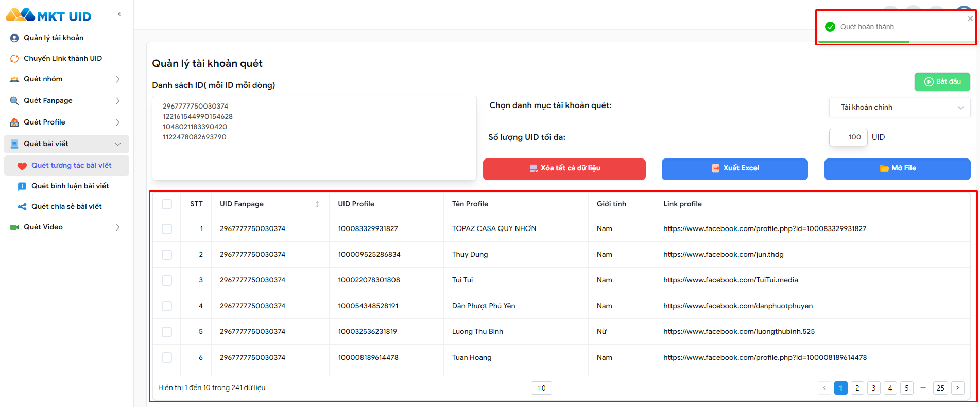Close the Quét hoàn thành notification
980x407 pixels.
coord(970,19)
